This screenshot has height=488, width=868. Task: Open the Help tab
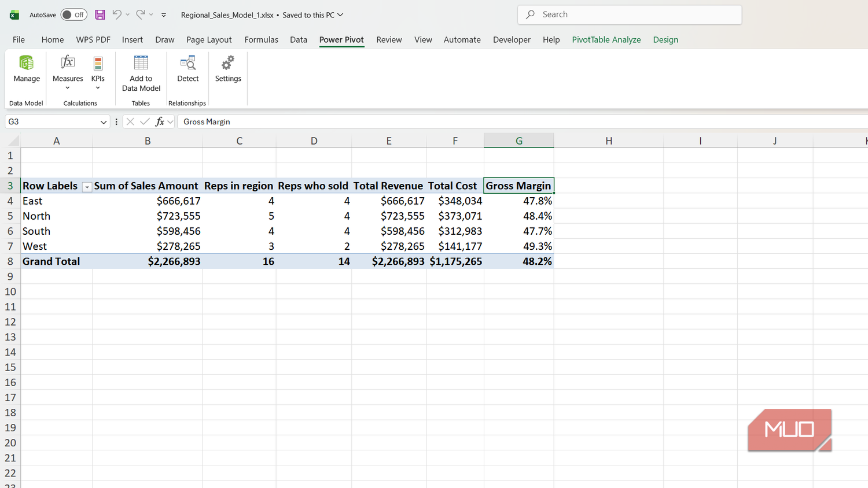tap(551, 39)
